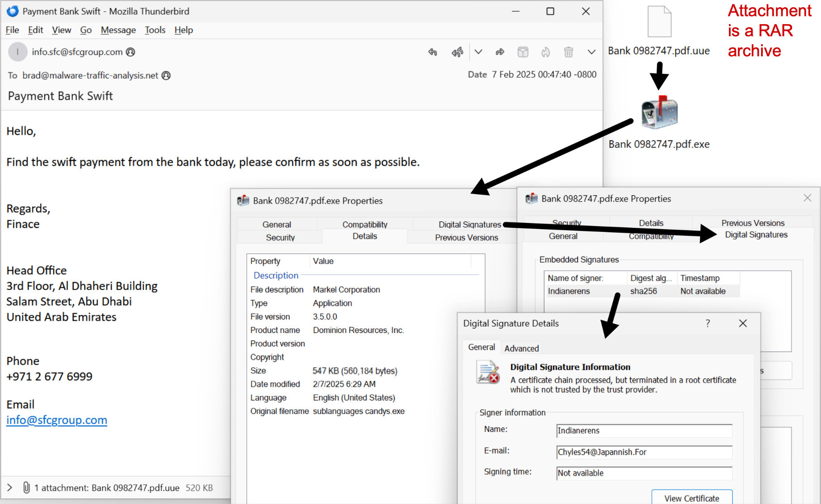This screenshot has width=821, height=504.
Task: Click the Value column header in Details
Action: (x=390, y=261)
